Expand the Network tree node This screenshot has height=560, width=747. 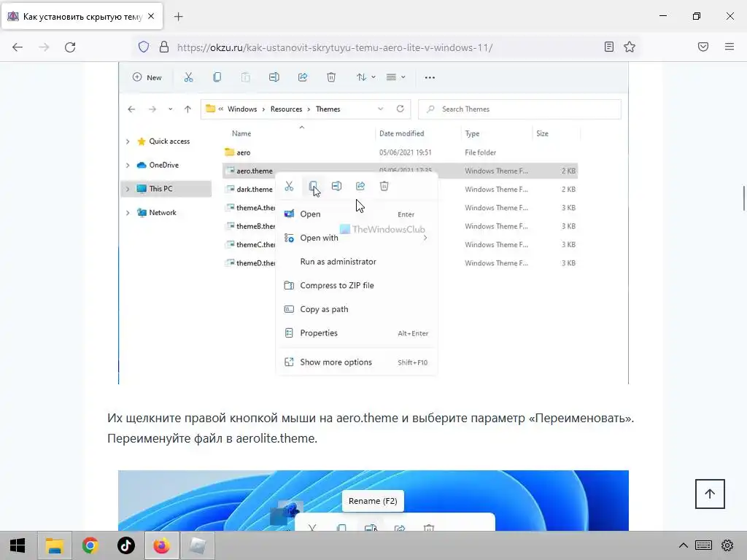128,213
